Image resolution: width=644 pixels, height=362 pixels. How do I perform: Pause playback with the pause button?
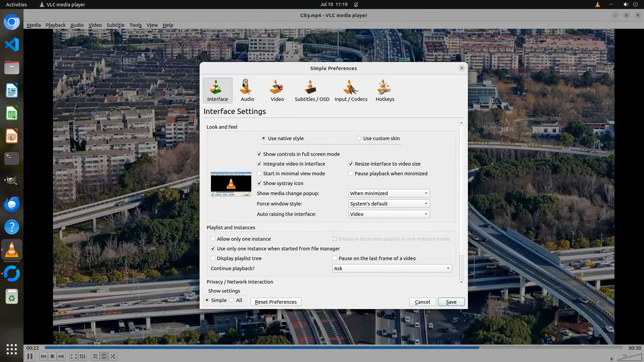(30, 356)
